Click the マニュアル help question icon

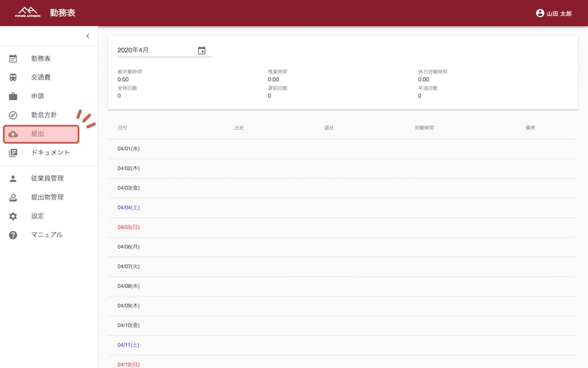coord(13,235)
